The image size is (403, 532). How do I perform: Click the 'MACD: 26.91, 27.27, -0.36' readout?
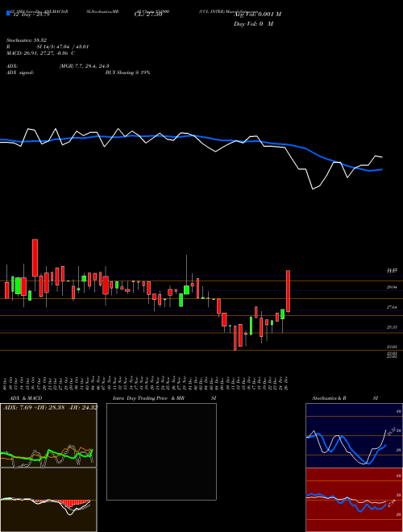click(39, 53)
